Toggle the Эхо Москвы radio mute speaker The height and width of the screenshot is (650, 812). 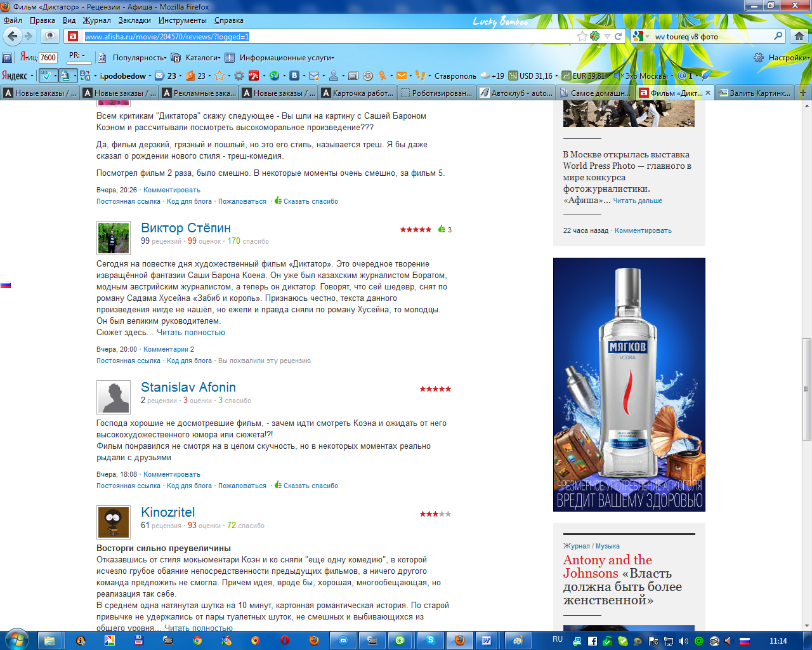[x=618, y=76]
